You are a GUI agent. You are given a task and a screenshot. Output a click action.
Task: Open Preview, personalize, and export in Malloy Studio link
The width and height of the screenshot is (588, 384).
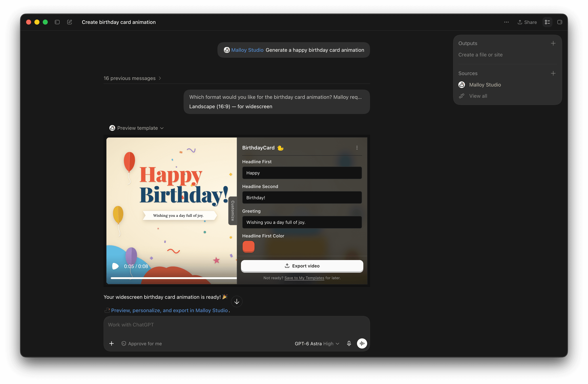[169, 310]
